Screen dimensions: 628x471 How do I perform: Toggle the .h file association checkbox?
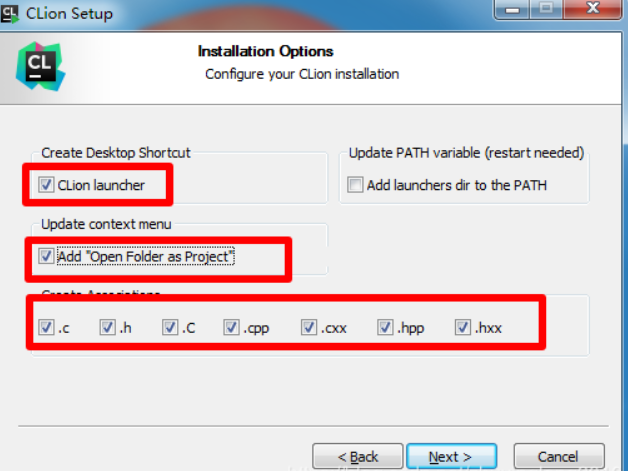(x=107, y=327)
